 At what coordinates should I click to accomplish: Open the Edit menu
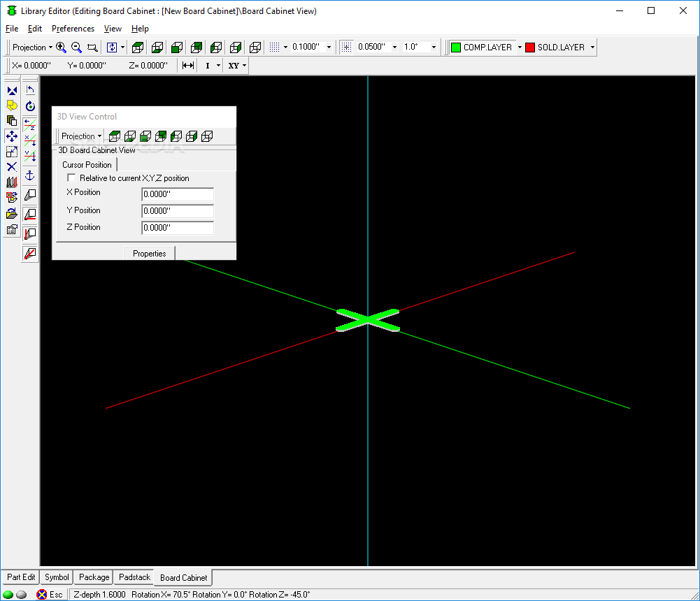tap(34, 29)
